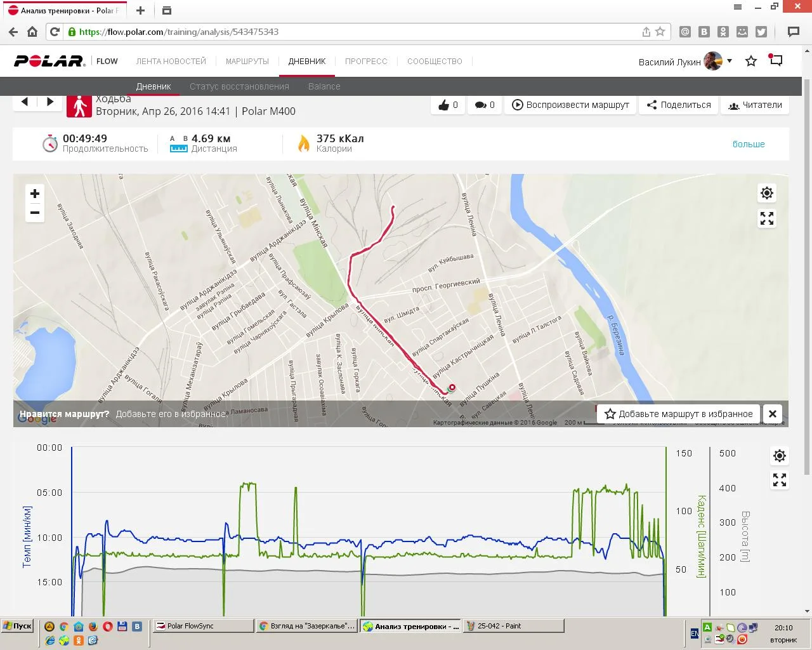Image resolution: width=812 pixels, height=650 pixels.
Task: Switch to the Взгляд на "Зазеркалье" taskbar window
Action: point(307,626)
